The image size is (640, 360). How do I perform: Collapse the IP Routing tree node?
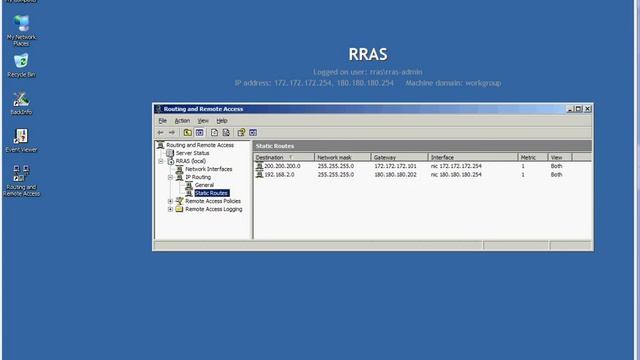(171, 177)
